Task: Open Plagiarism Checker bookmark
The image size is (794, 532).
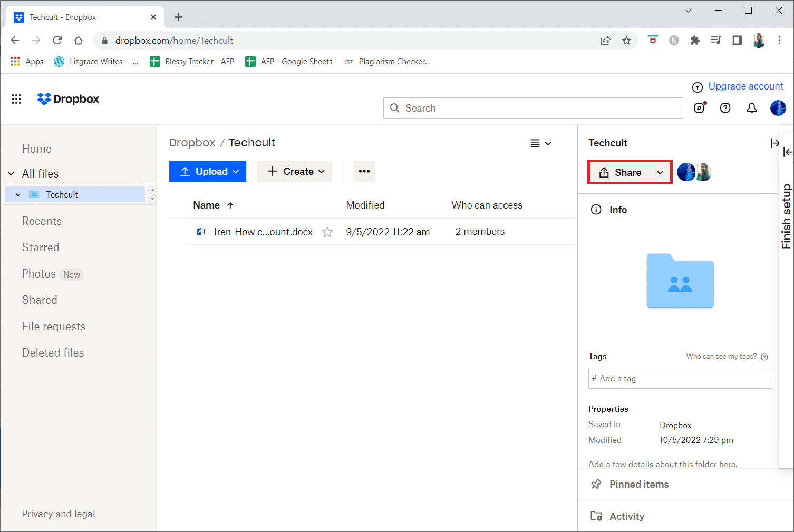Action: (x=387, y=62)
